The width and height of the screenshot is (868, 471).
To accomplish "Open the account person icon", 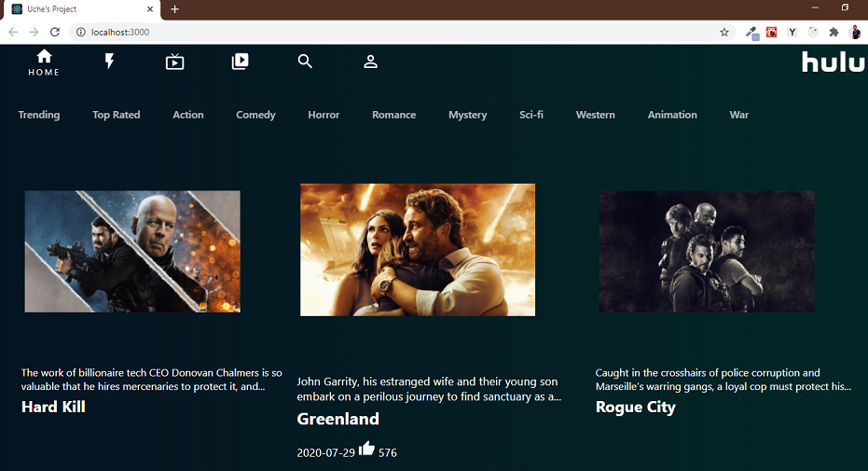I will click(x=370, y=62).
